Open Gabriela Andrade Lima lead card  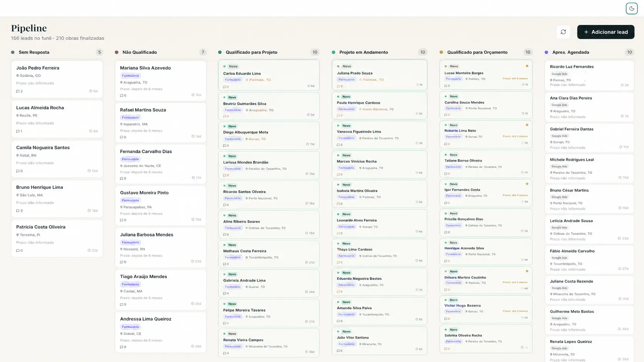point(269,283)
